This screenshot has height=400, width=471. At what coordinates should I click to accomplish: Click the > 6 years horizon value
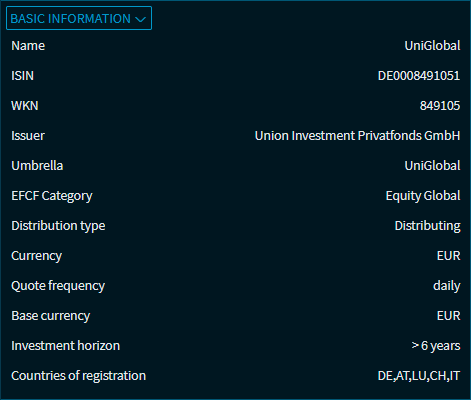click(436, 346)
